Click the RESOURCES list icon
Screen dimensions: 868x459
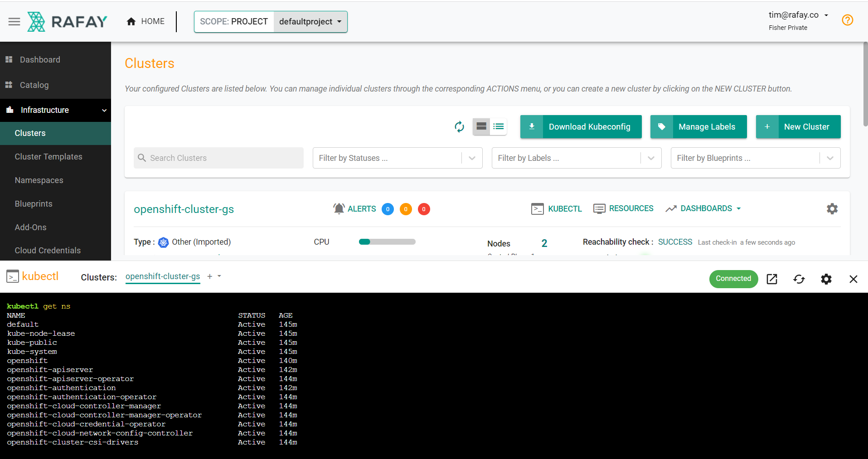pos(599,208)
